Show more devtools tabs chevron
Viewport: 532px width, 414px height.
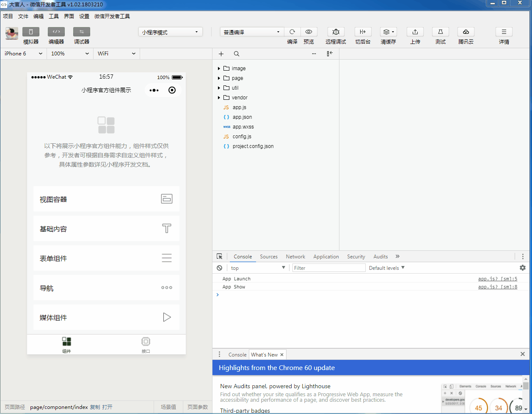397,256
